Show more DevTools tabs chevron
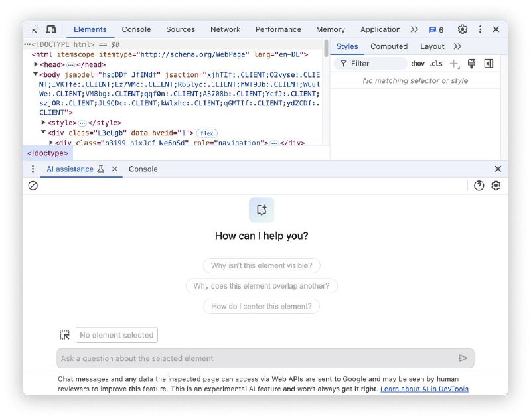531x420 pixels. tap(414, 29)
